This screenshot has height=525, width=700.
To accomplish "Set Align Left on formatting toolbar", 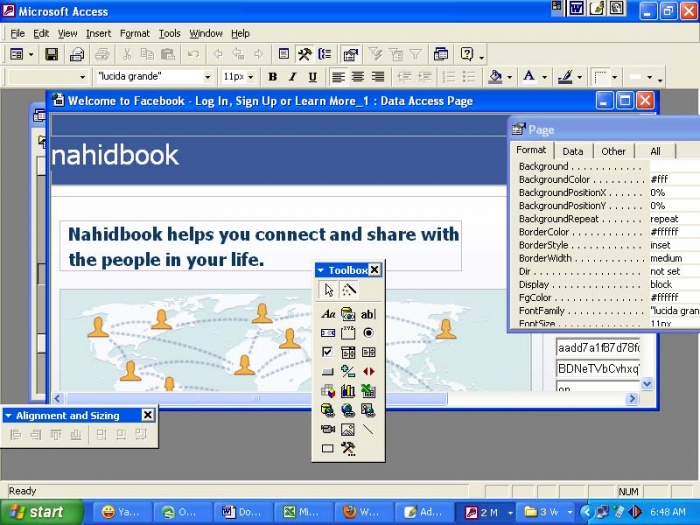I will pos(338,77).
